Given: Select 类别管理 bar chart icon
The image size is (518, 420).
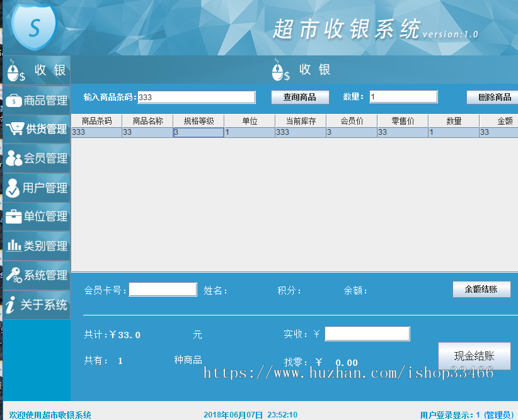Looking at the screenshot, I should [x=14, y=246].
